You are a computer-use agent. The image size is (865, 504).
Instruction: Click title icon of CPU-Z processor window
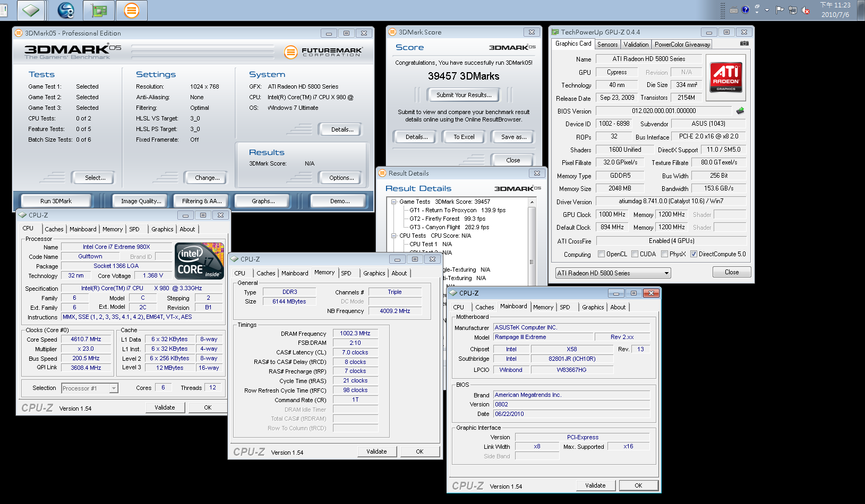[x=22, y=215]
